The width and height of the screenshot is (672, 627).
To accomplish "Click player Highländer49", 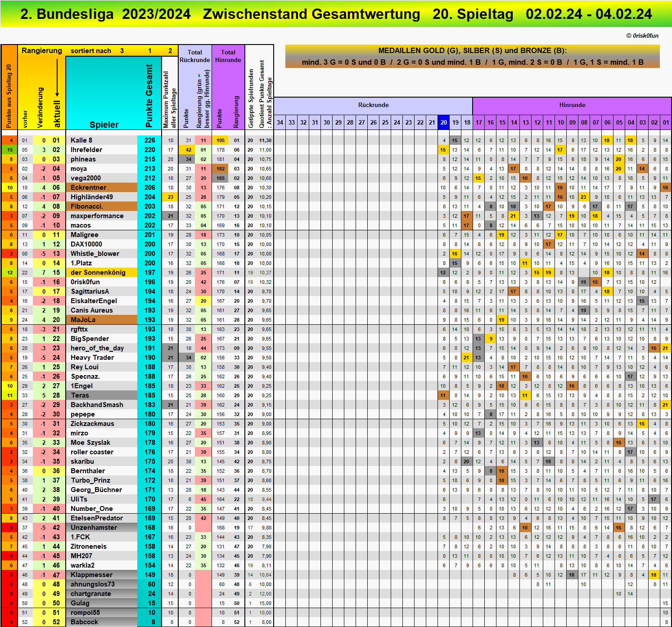I will [92, 197].
